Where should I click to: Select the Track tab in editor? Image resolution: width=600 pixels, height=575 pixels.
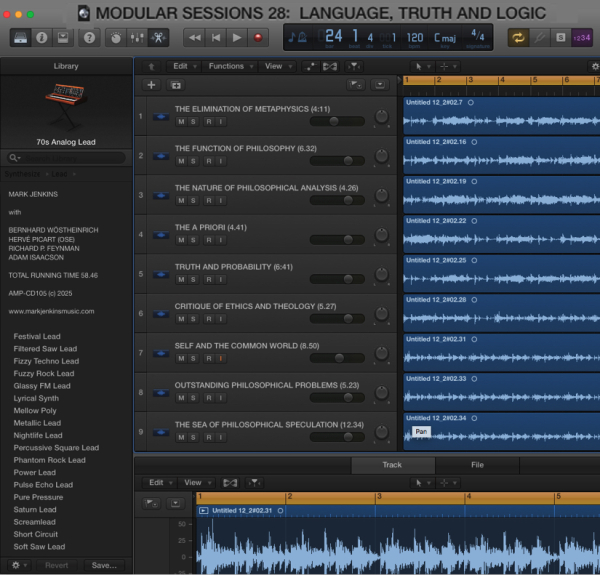pyautogui.click(x=392, y=465)
